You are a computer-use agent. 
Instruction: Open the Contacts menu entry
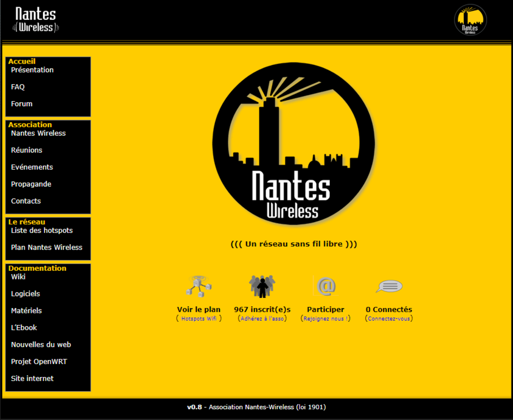(26, 202)
